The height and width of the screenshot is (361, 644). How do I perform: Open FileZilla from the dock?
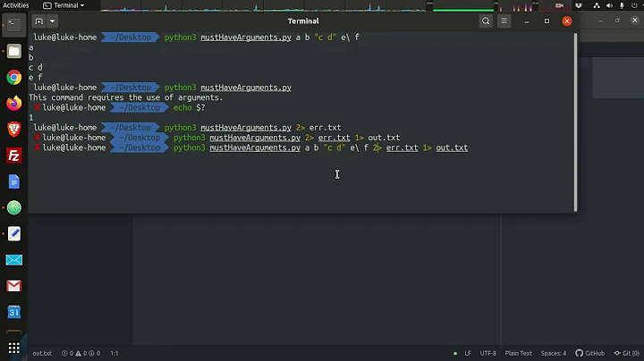(13, 155)
